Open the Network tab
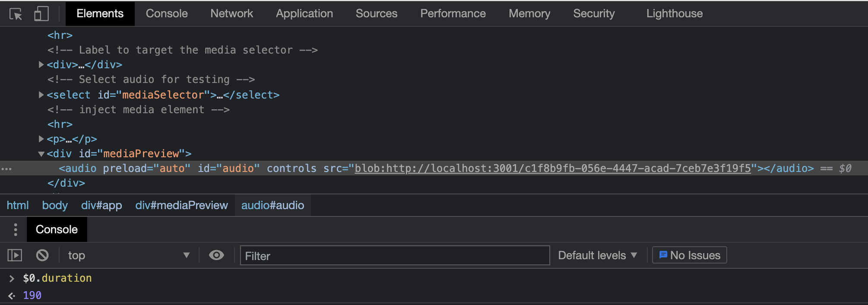Image resolution: width=868 pixels, height=305 pixels. coord(231,13)
